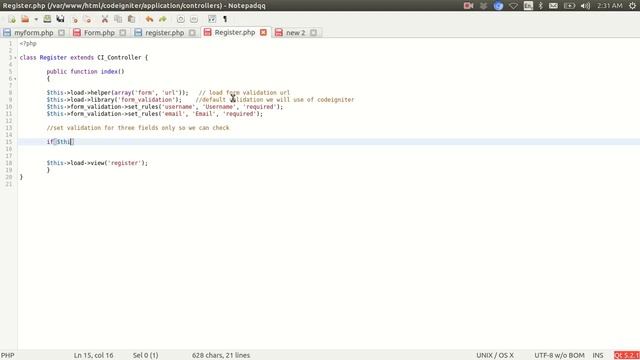Switch to the Form.php tab

point(99,33)
